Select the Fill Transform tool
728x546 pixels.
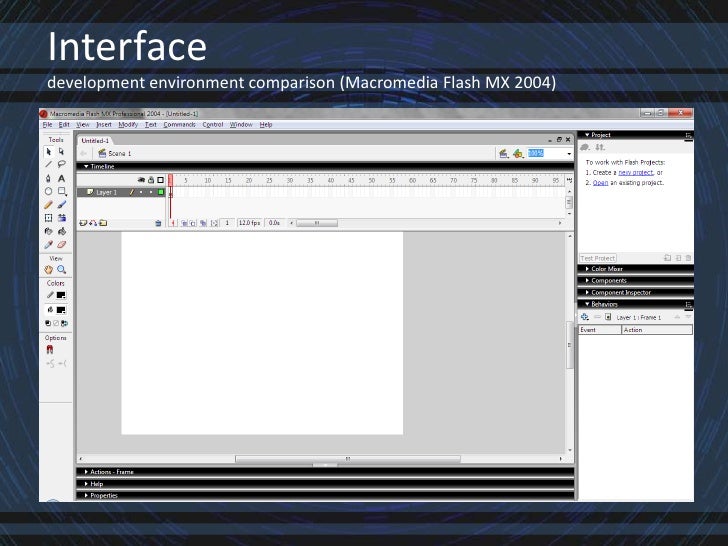[x=62, y=218]
